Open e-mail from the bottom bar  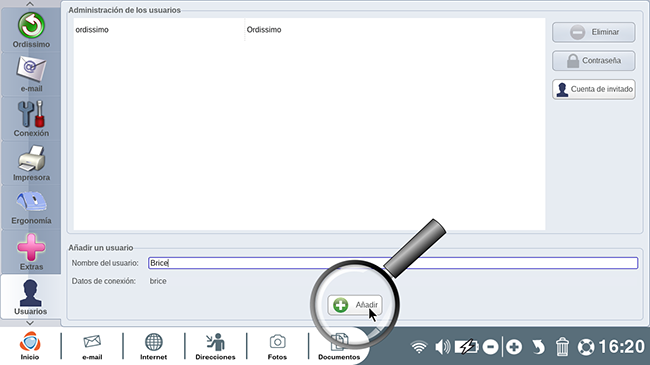92,346
